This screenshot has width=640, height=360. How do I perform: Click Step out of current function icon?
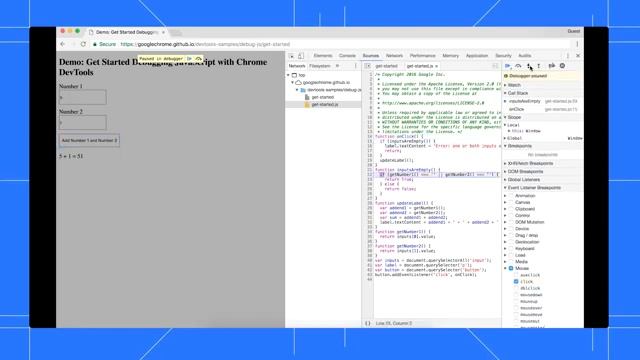(x=539, y=66)
